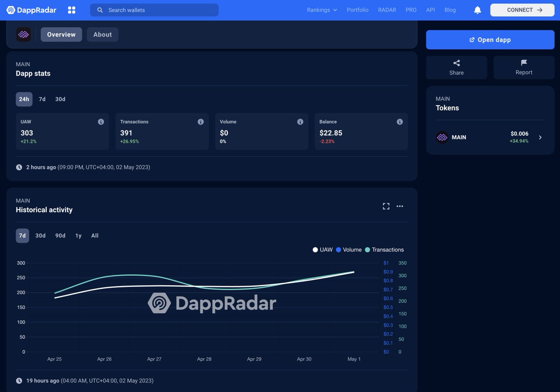
Task: Show info for Volume stat
Action: coord(300,122)
